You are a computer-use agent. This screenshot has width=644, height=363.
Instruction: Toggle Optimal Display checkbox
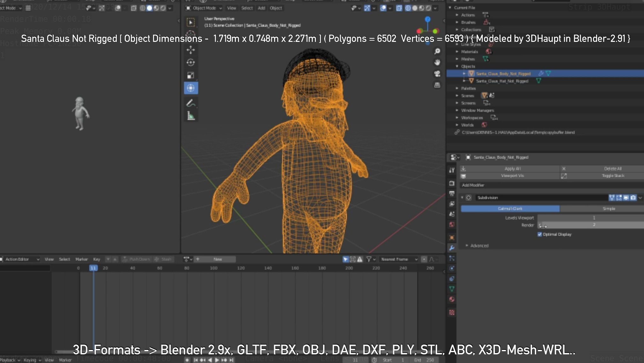[x=540, y=234]
